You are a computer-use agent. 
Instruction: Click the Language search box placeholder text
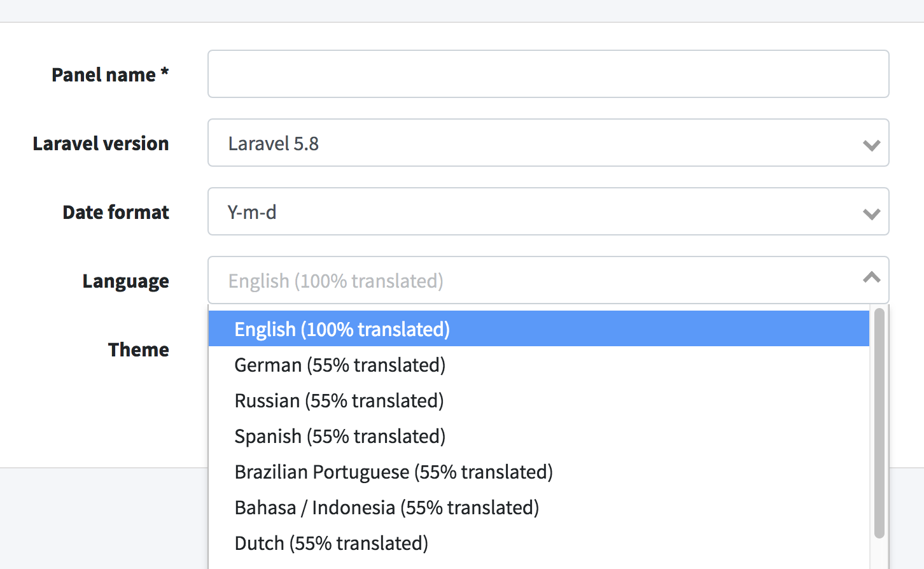click(x=336, y=281)
